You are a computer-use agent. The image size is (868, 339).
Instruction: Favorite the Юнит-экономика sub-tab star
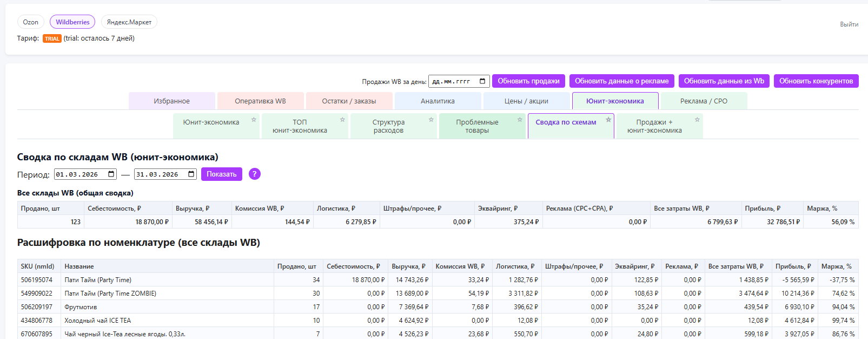[x=254, y=120]
